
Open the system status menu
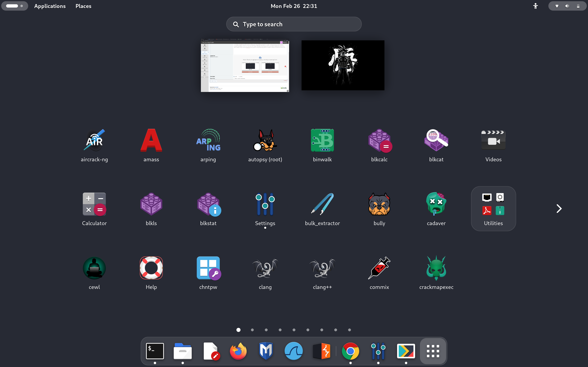(567, 6)
